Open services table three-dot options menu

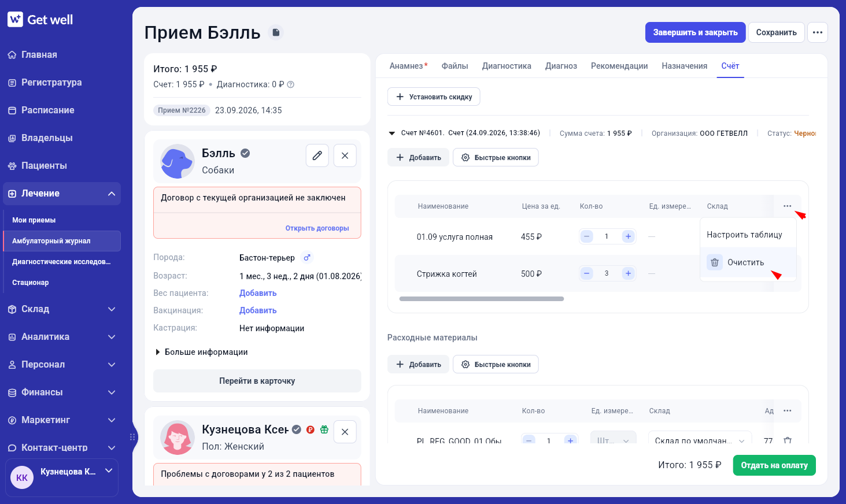point(788,206)
